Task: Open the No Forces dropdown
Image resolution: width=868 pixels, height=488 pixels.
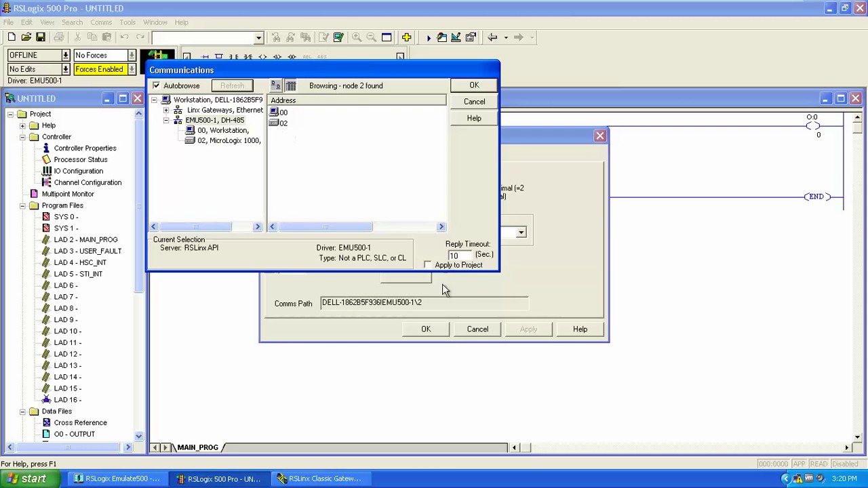Action: [132, 55]
